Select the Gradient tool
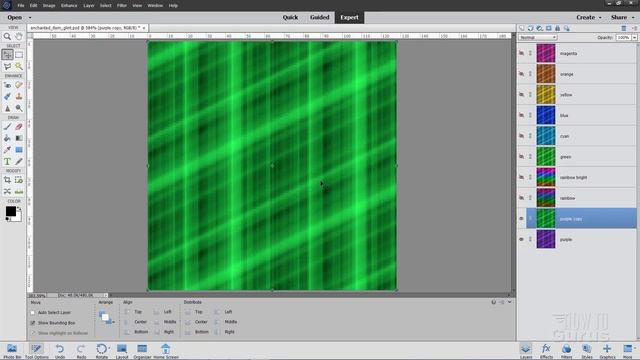This screenshot has height=360, width=640. pyautogui.click(x=19, y=138)
